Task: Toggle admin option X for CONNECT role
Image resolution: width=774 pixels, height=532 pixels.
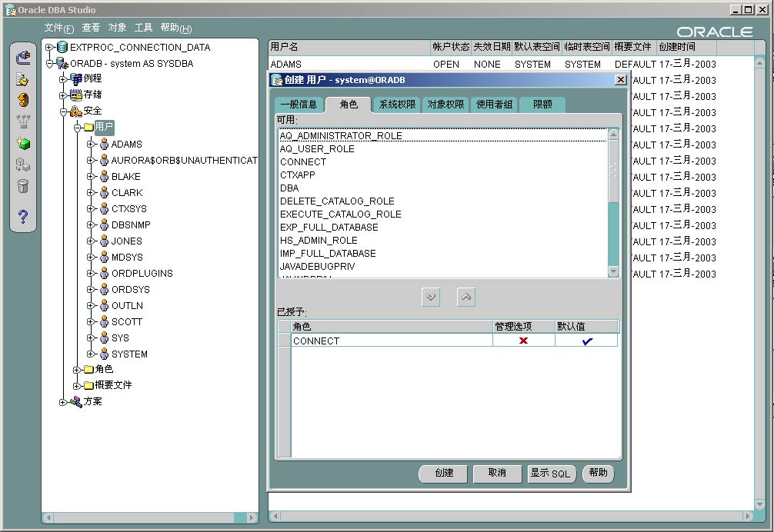Action: click(524, 341)
